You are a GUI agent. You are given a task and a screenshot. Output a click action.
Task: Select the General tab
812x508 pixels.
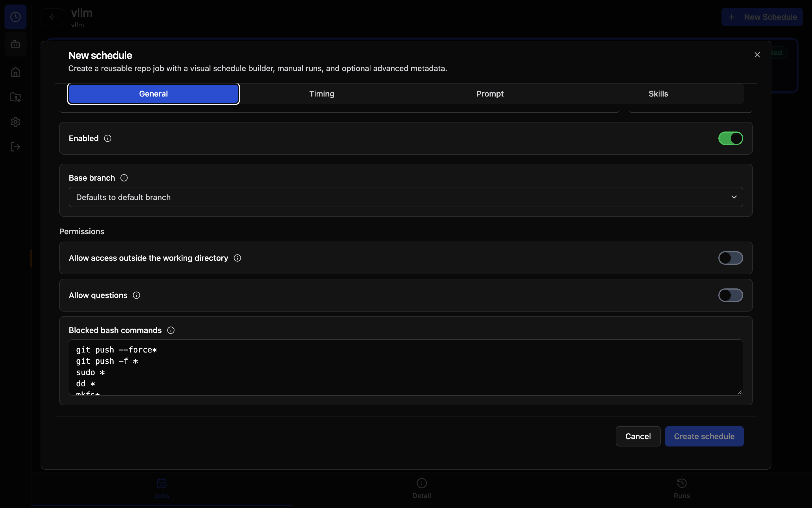[x=153, y=94]
